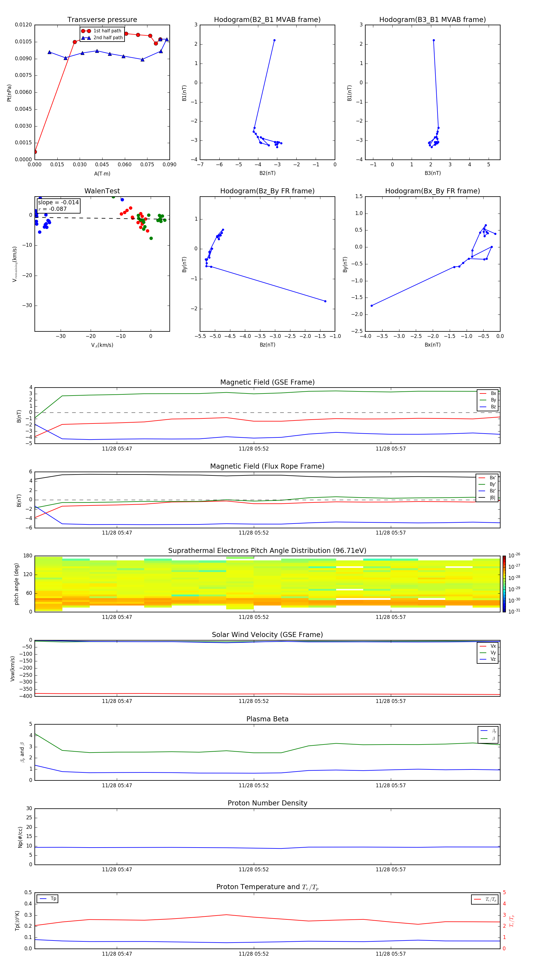
Task: Select the βp entry in Plasma Beta legend
Action: point(488,731)
